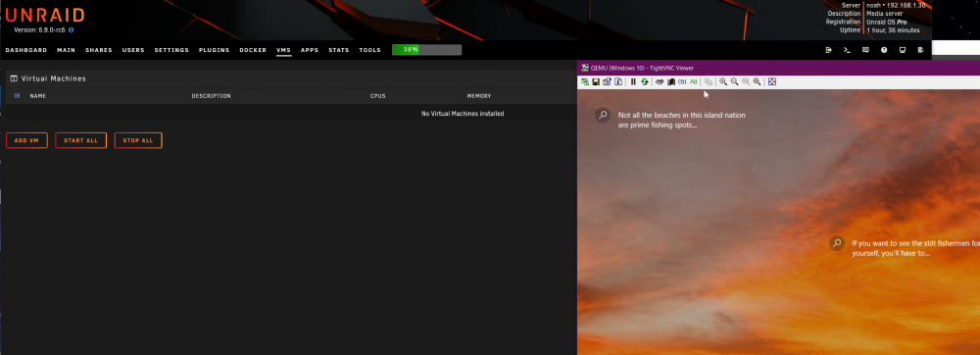Select the VMs tab
The height and width of the screenshot is (355, 980).
(284, 50)
